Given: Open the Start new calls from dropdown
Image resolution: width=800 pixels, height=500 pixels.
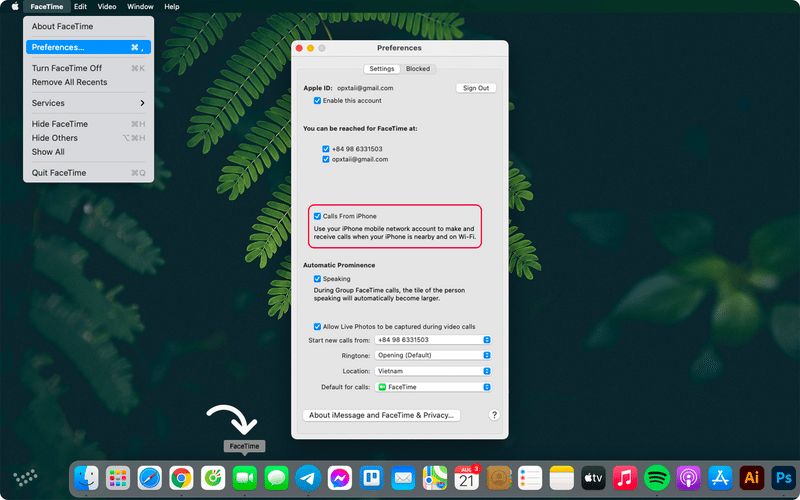Looking at the screenshot, I should pyautogui.click(x=433, y=340).
